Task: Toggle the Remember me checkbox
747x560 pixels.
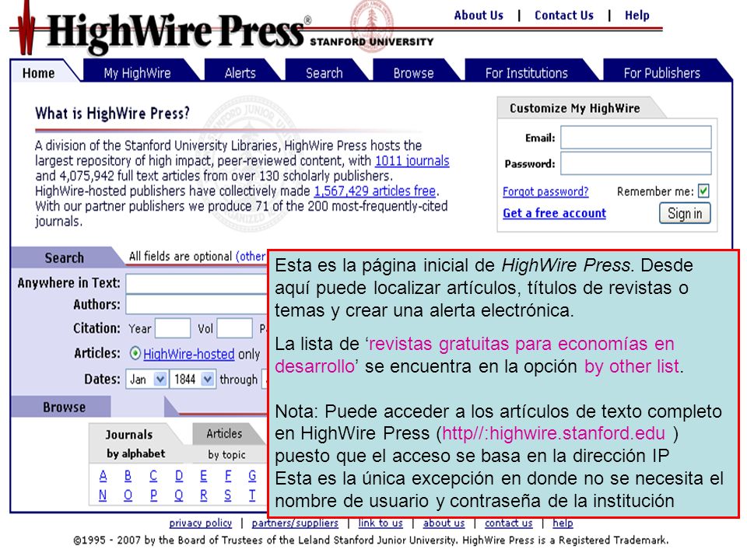Action: coord(703,191)
